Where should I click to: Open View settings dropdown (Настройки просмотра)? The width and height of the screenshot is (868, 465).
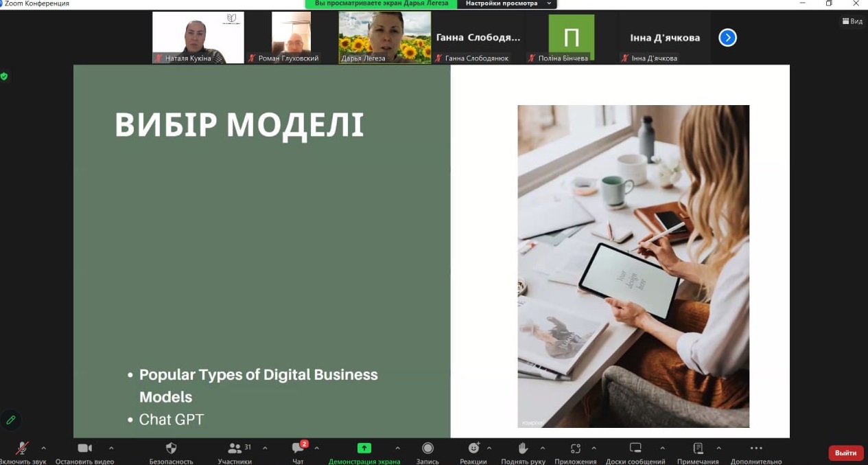508,3
